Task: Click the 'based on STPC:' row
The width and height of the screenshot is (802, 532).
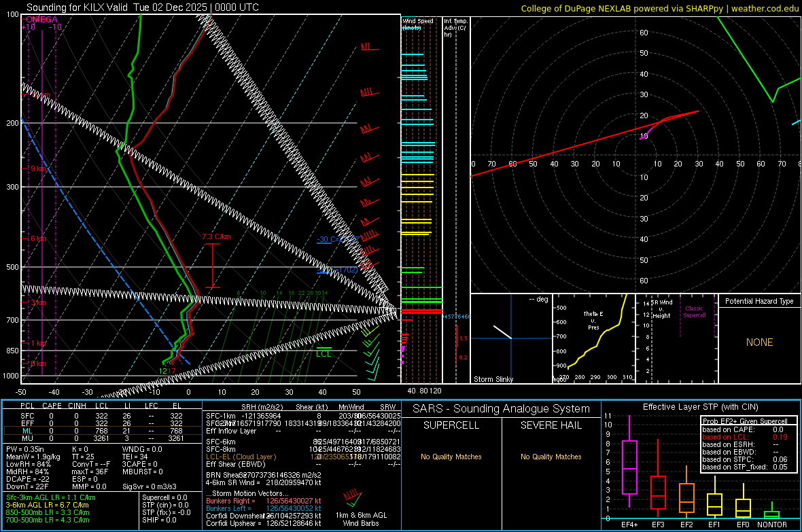Action: [x=745, y=459]
